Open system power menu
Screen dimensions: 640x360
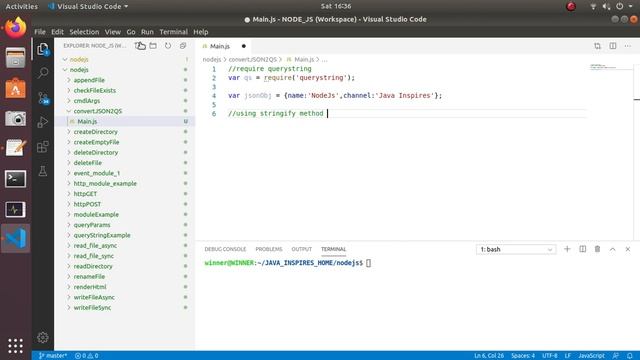(620, 6)
